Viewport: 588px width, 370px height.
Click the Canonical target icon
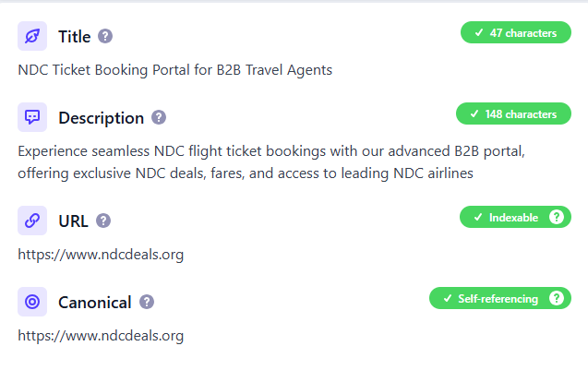32,302
